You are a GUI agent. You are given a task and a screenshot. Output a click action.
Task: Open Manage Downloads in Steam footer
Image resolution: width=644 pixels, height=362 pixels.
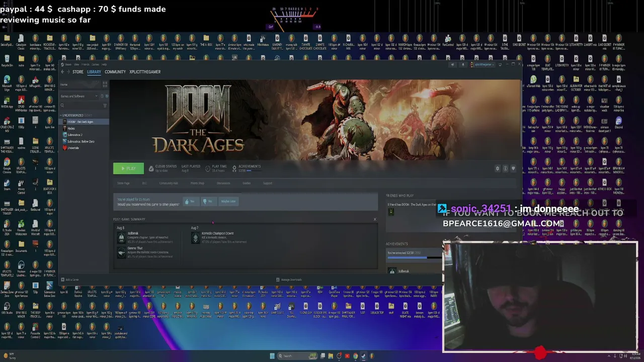289,280
